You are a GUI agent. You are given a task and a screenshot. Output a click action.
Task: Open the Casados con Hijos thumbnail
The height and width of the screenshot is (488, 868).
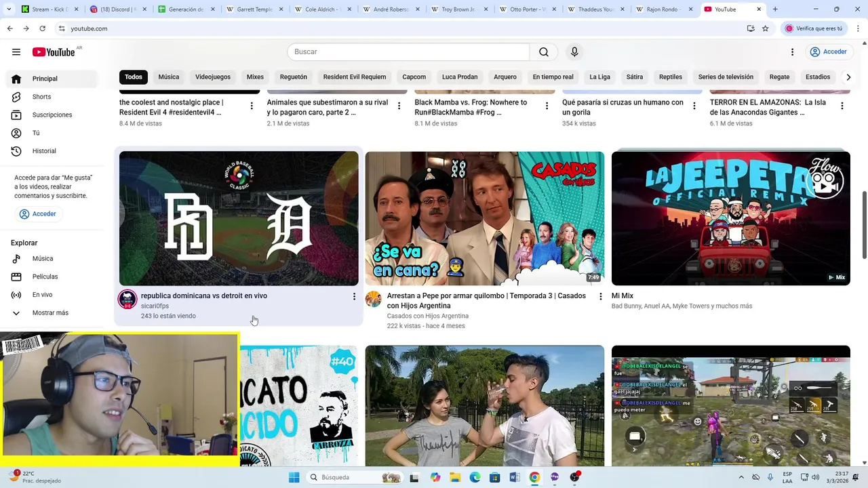[x=485, y=218]
